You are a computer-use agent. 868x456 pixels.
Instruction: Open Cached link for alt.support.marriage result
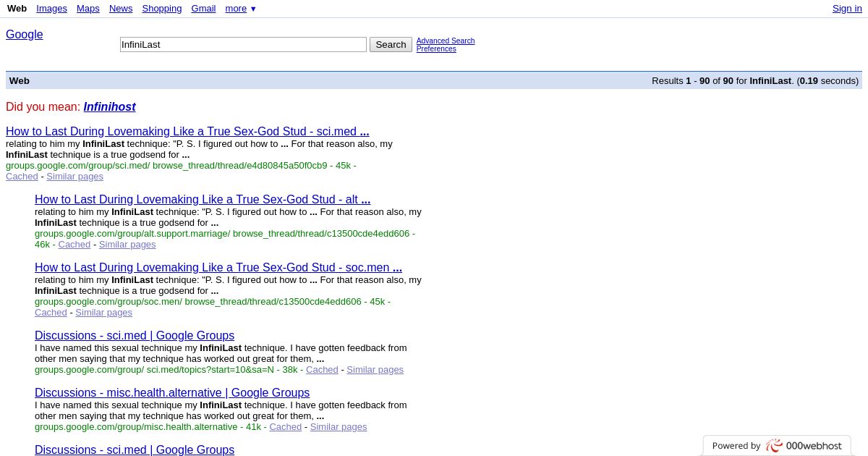click(75, 245)
